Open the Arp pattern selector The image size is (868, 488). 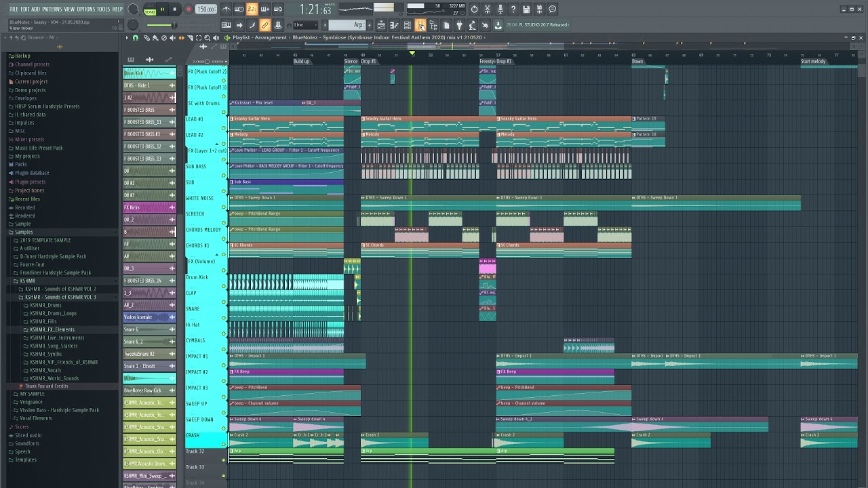347,25
